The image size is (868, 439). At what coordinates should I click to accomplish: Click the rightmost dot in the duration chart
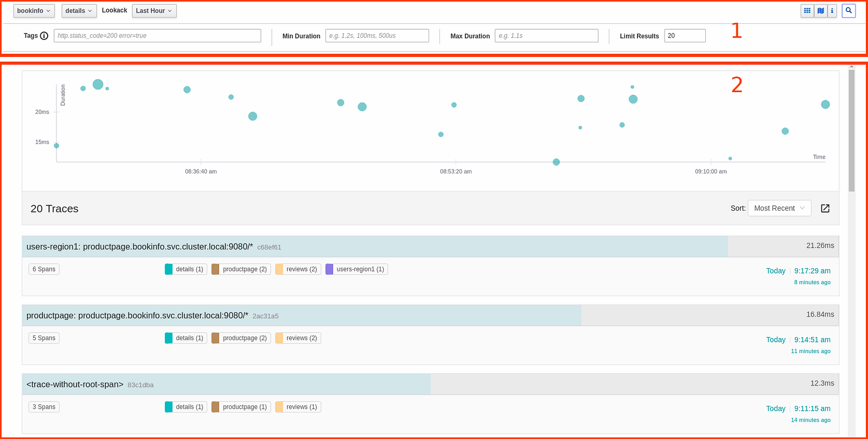click(x=825, y=105)
